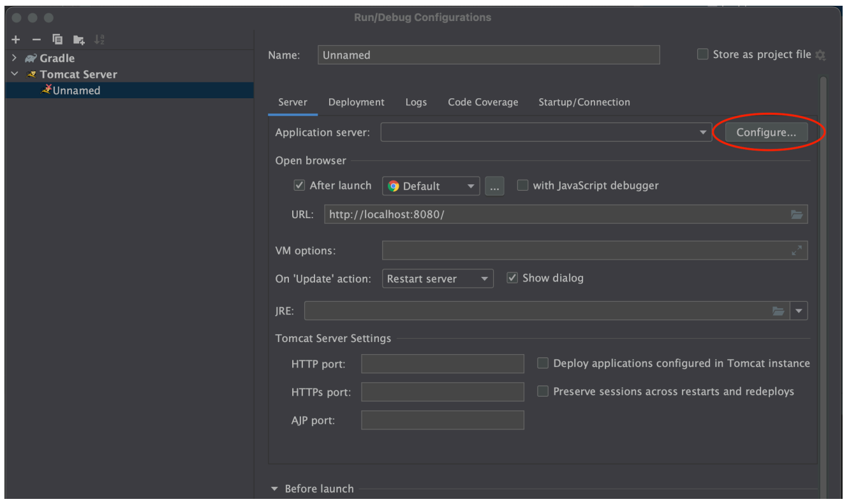Click the JRE input field
Screen dimensions: 849x504
[547, 311]
